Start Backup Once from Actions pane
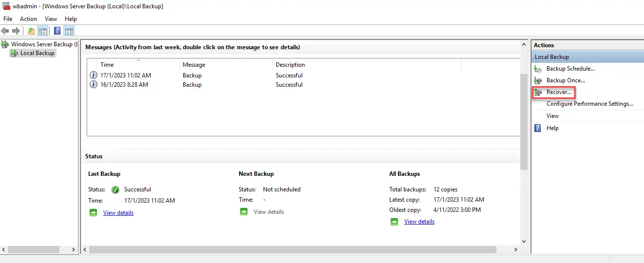This screenshot has width=644, height=263. (565, 80)
